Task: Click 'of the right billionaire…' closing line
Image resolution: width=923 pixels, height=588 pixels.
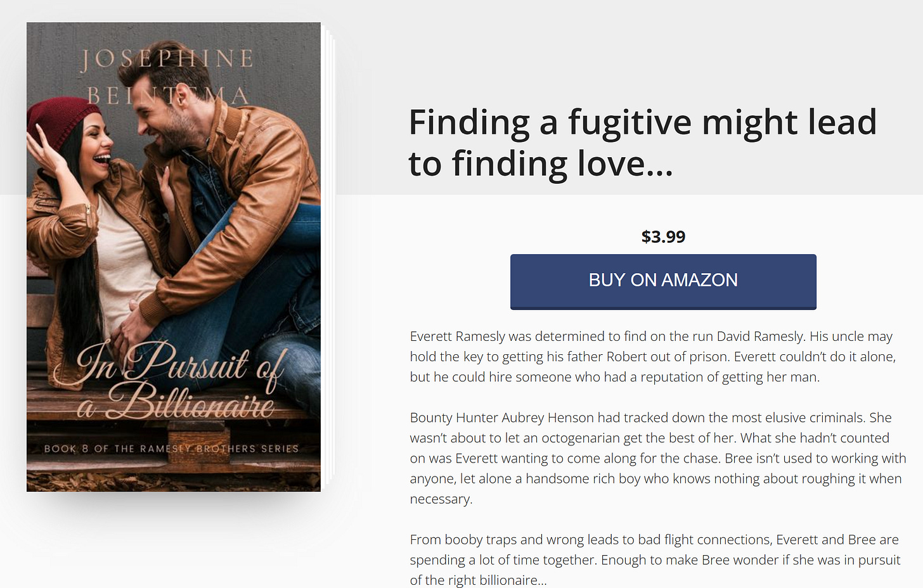Action: click(x=478, y=580)
